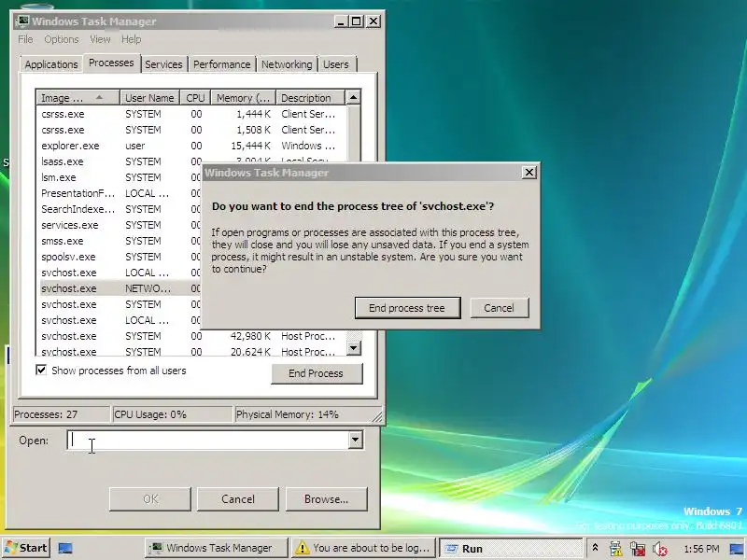Image resolution: width=747 pixels, height=560 pixels.
Task: Click the Run taskbar button
Action: (511, 548)
